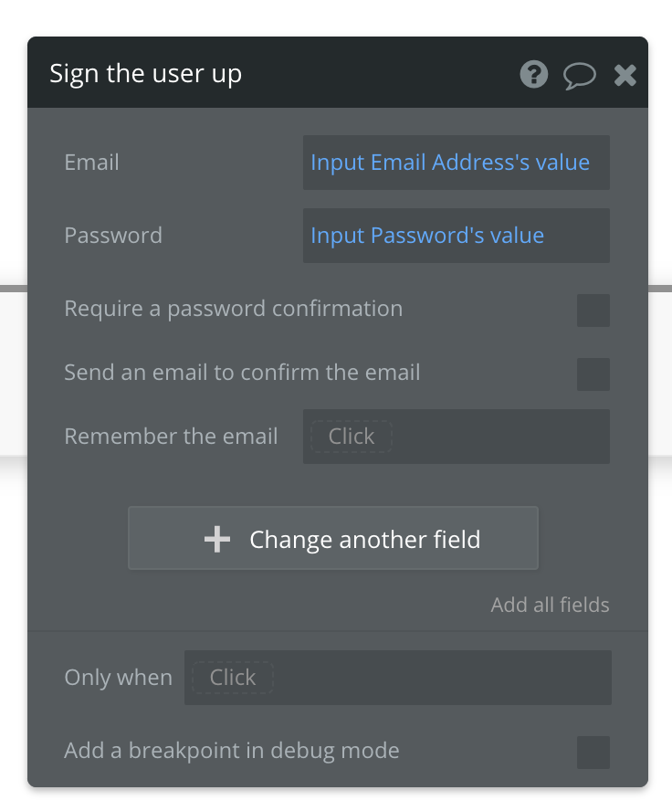The height and width of the screenshot is (811, 672).
Task: Click Input Email Address's value text
Action: pyautogui.click(x=449, y=162)
